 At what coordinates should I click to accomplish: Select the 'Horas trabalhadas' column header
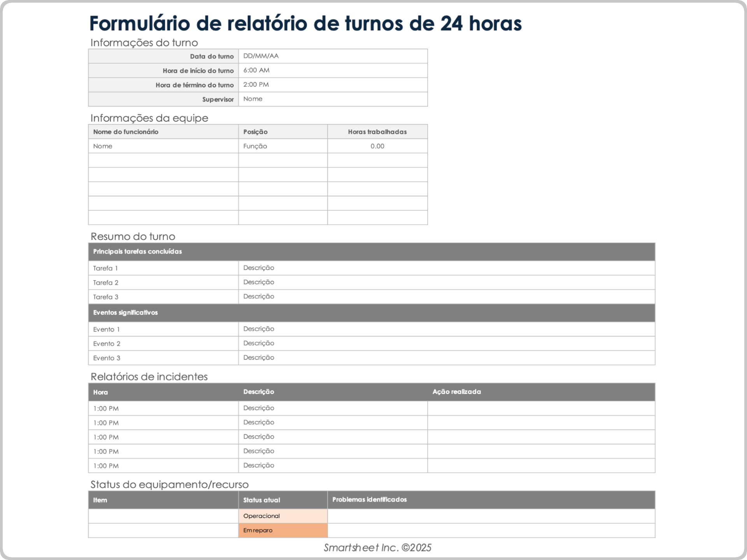pyautogui.click(x=377, y=132)
